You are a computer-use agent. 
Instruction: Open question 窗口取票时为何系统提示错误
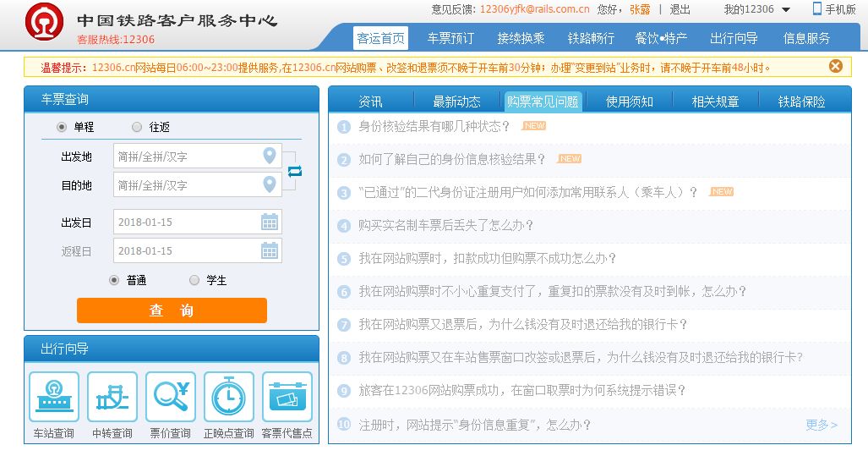coord(522,391)
